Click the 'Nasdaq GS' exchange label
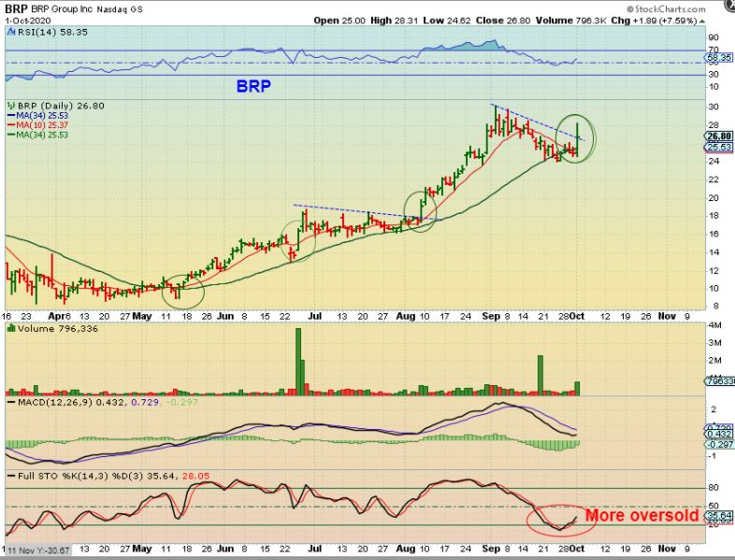 tap(120, 9)
